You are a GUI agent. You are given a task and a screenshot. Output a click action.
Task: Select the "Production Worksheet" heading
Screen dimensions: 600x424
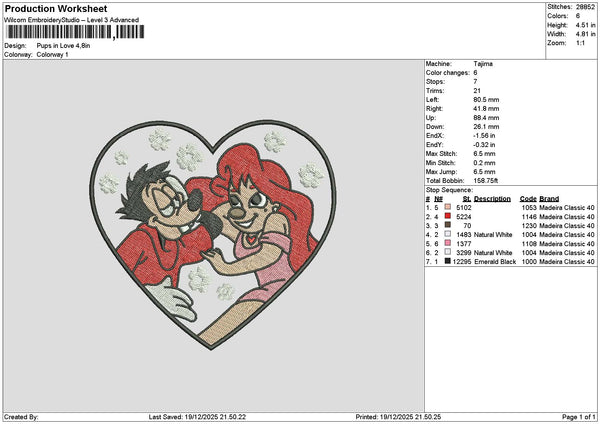point(56,8)
